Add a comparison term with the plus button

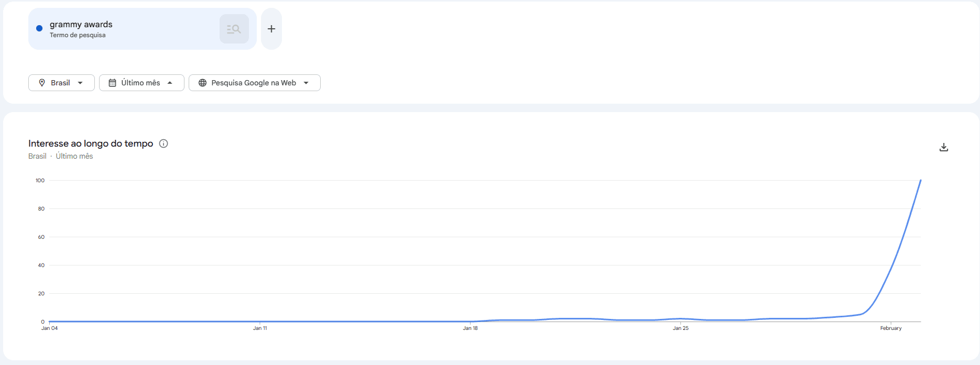click(271, 29)
